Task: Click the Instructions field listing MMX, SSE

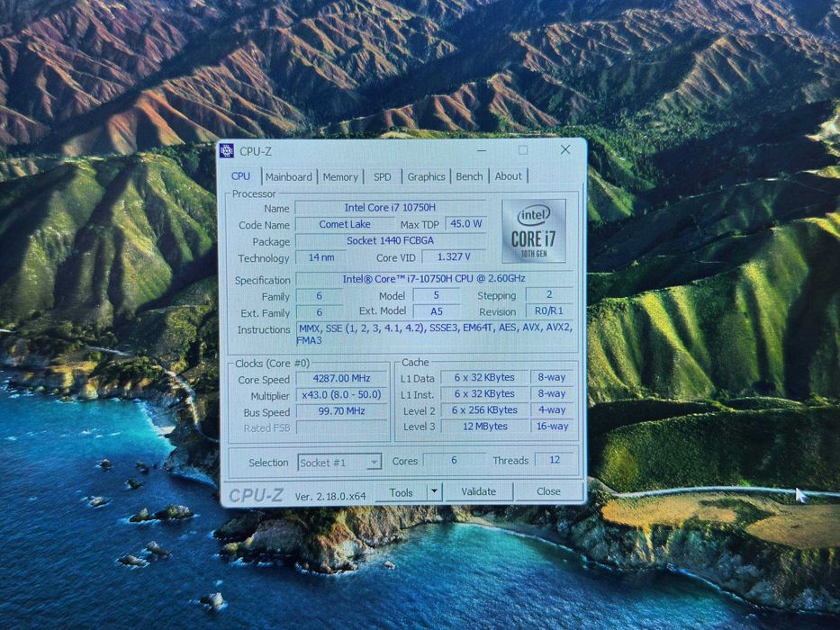Action: pyautogui.click(x=435, y=334)
